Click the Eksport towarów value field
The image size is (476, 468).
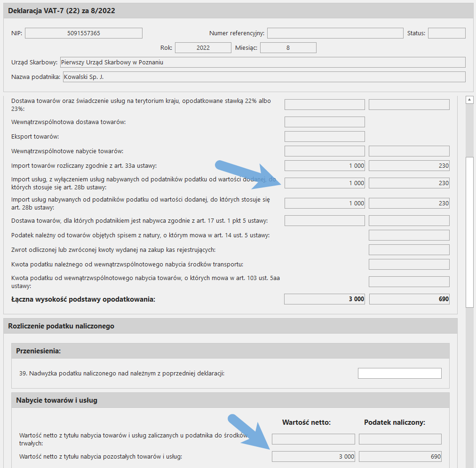pyautogui.click(x=325, y=136)
